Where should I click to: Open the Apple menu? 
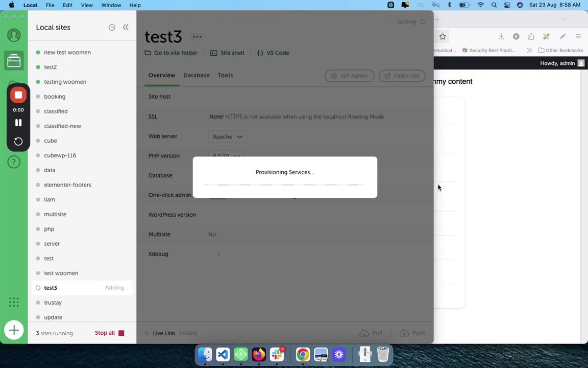[12, 5]
